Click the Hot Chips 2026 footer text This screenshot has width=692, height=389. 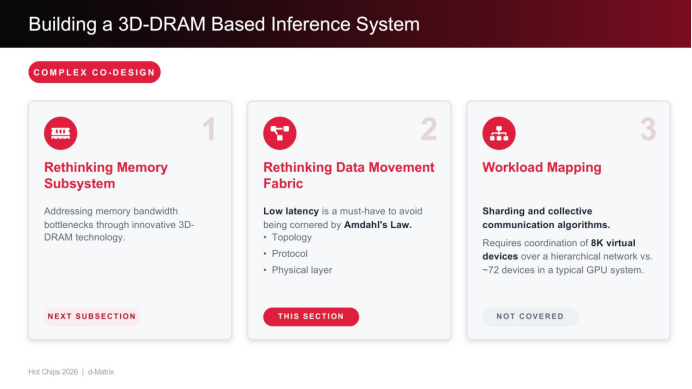pos(53,372)
